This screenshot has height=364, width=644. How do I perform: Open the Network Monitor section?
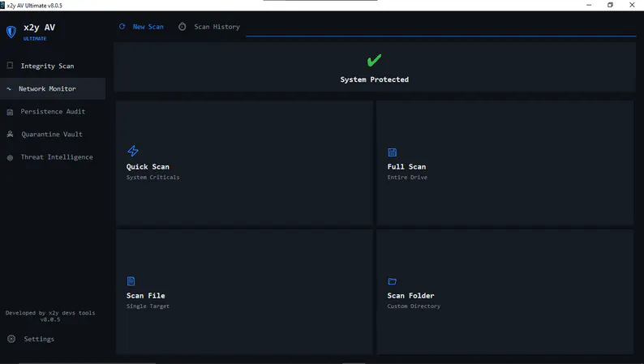pos(53,88)
